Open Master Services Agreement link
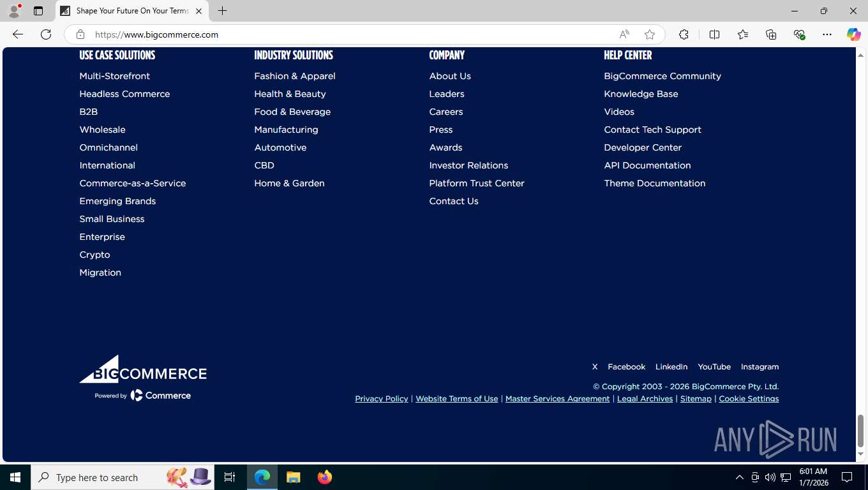 [x=557, y=399]
